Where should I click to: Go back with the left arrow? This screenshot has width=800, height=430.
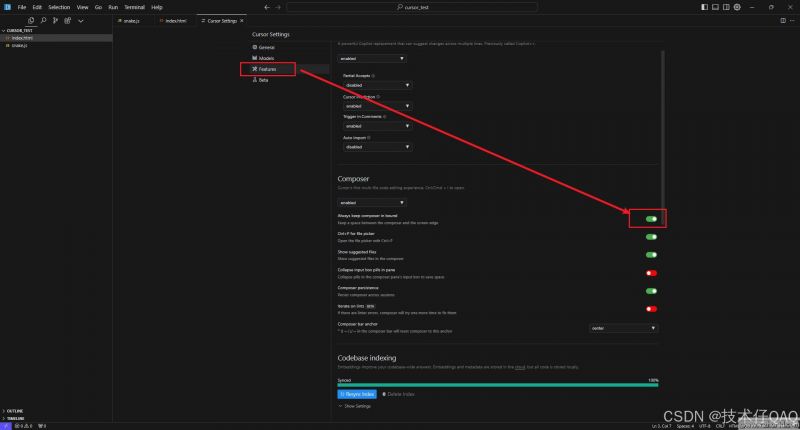[x=267, y=7]
